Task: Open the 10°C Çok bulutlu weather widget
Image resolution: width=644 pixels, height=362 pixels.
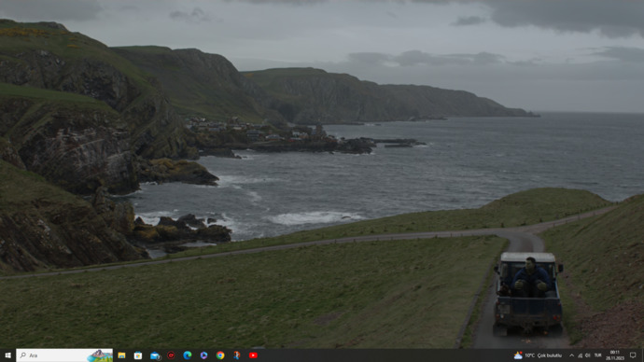Action: point(538,355)
